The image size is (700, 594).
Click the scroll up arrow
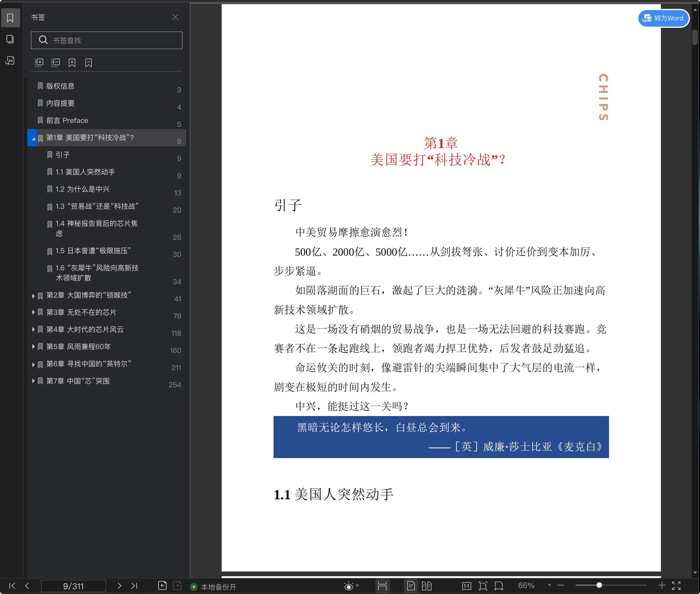695,10
